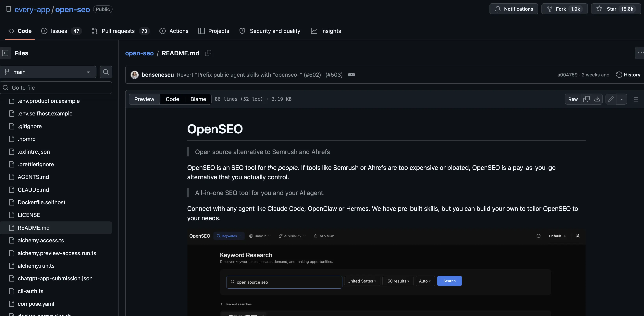Switch to Preview view of the file

144,99
